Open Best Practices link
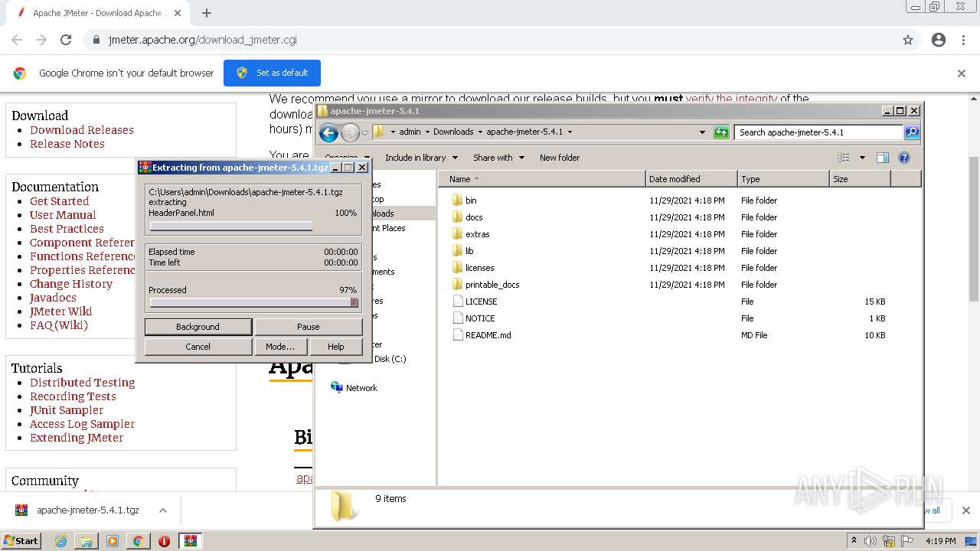 click(67, 229)
